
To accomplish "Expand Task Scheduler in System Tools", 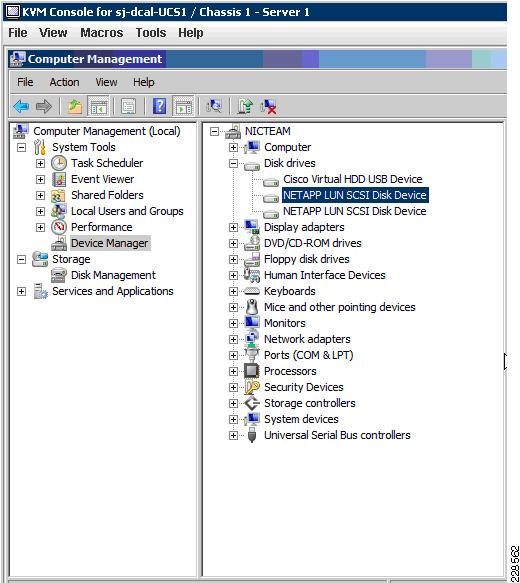I will click(40, 163).
